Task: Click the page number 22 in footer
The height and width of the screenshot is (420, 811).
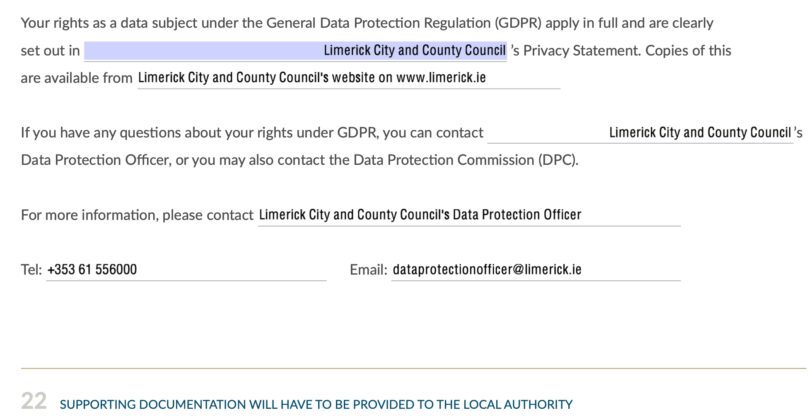Action: click(x=34, y=401)
